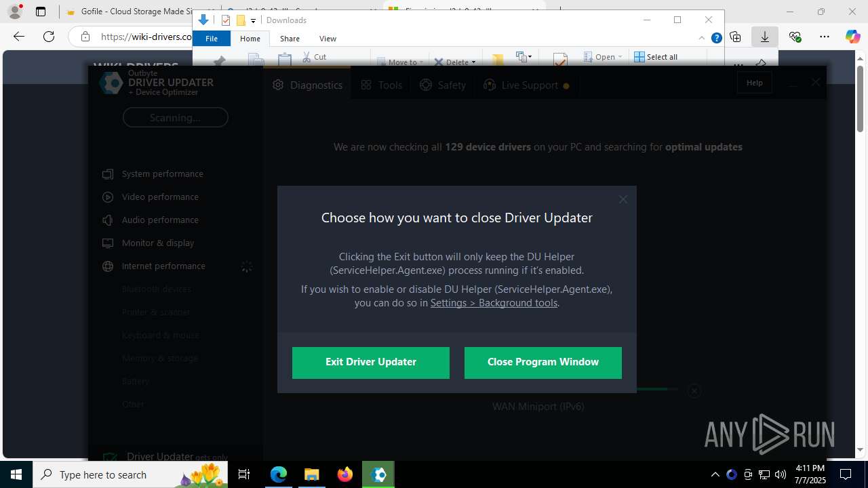Open Windows Start menu
The height and width of the screenshot is (488, 868).
coord(16,474)
